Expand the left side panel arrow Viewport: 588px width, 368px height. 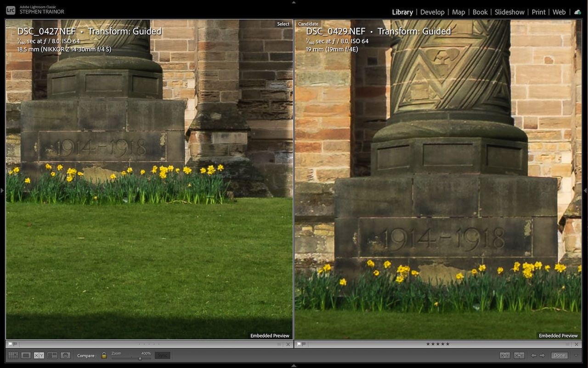coord(2,190)
